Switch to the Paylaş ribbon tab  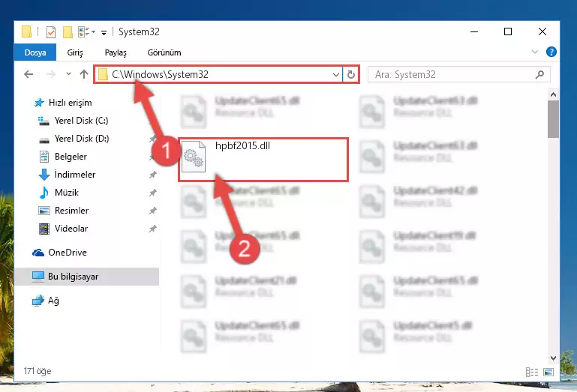point(116,52)
